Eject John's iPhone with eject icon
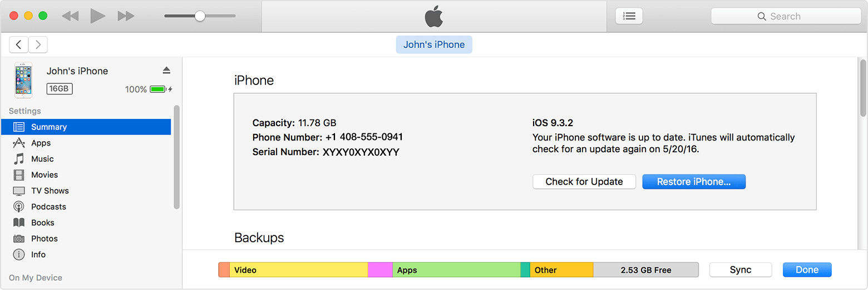 (166, 70)
